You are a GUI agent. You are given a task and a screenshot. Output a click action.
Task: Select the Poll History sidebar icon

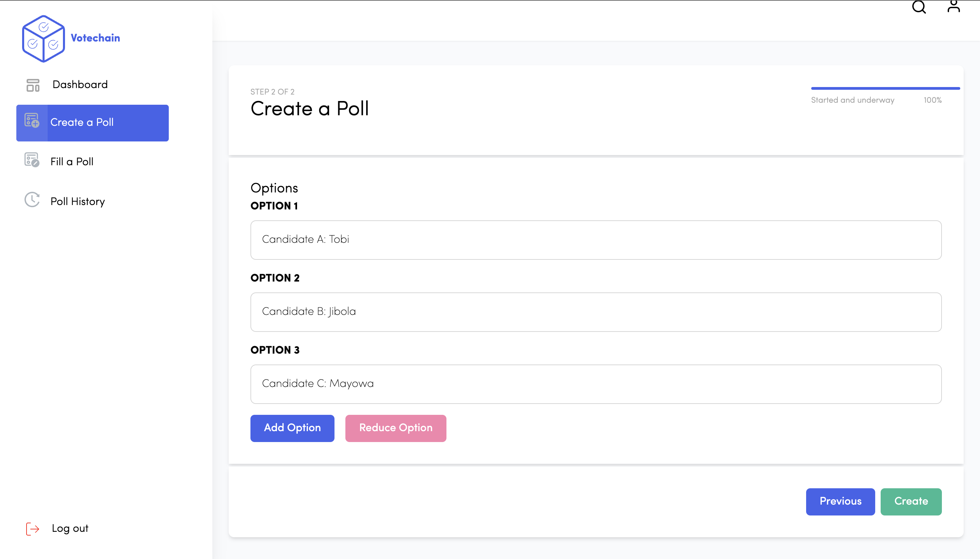32,201
